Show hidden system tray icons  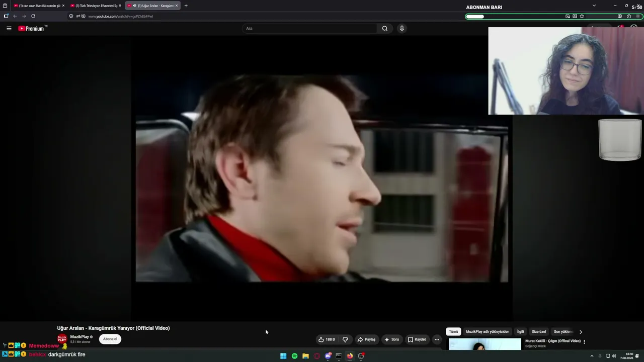(592, 356)
